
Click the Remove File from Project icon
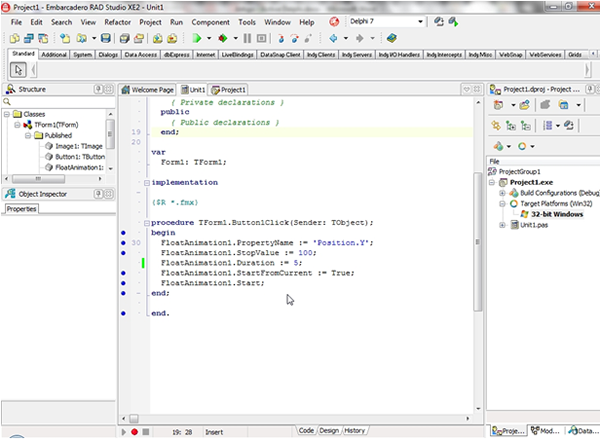click(x=172, y=38)
